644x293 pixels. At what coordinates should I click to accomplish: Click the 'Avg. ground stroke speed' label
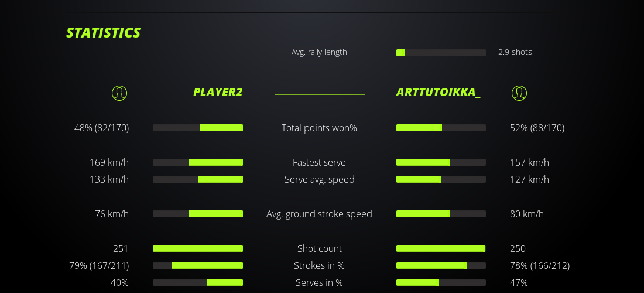[x=319, y=214]
